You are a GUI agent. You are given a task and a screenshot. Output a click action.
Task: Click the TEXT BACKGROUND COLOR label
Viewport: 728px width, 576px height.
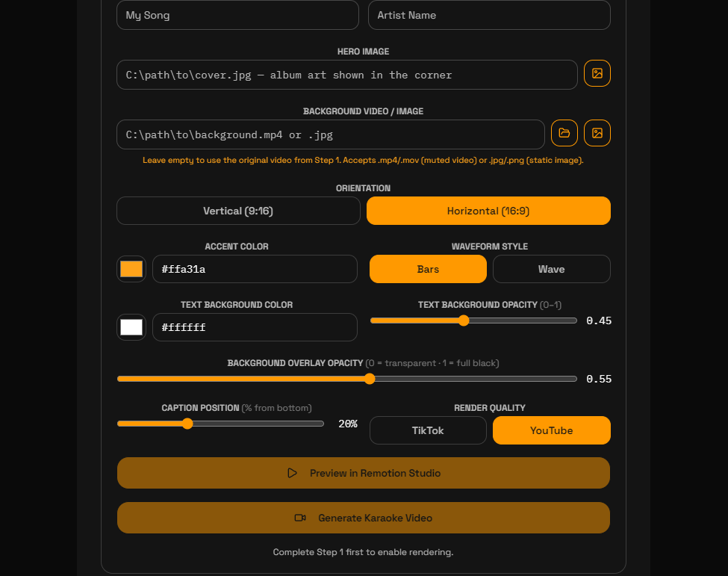237,305
